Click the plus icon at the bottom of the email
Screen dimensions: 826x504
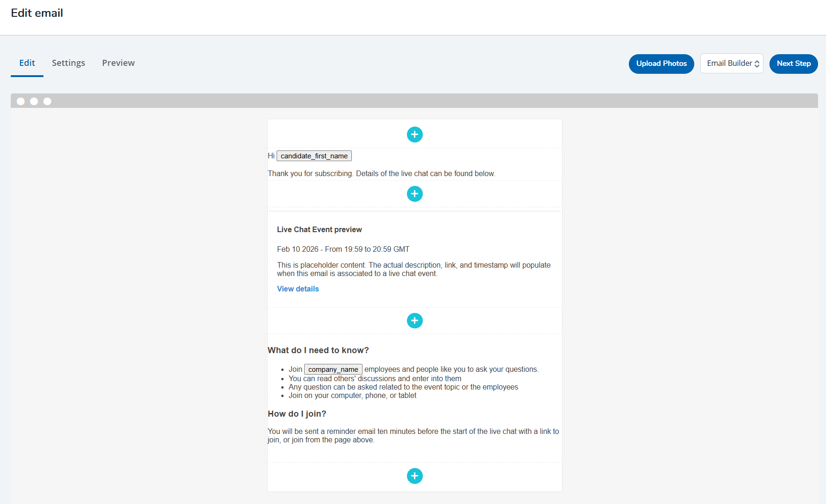[414, 476]
